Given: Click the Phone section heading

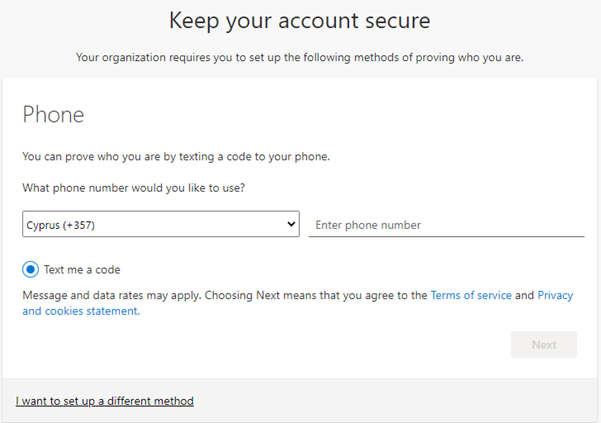Looking at the screenshot, I should 53,115.
